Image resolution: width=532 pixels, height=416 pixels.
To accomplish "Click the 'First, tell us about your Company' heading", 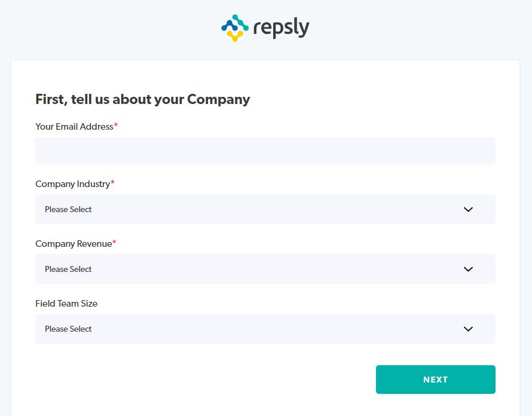I will [x=142, y=99].
